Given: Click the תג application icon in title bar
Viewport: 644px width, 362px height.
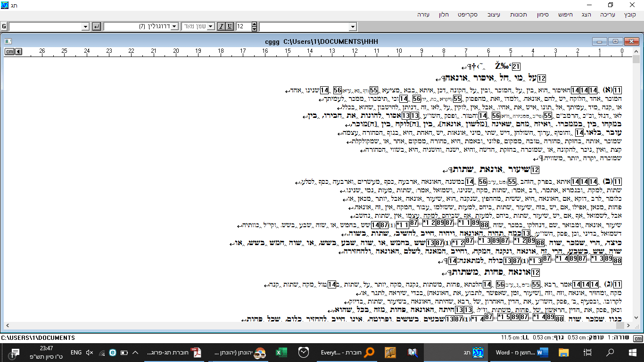Looking at the screenshot, I should click(5, 5).
